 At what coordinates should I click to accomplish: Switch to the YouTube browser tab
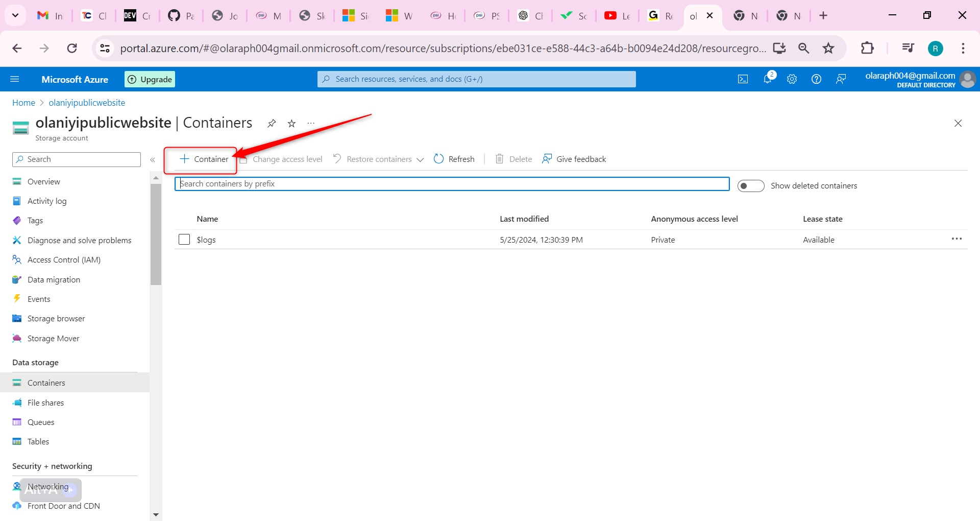[x=617, y=16]
